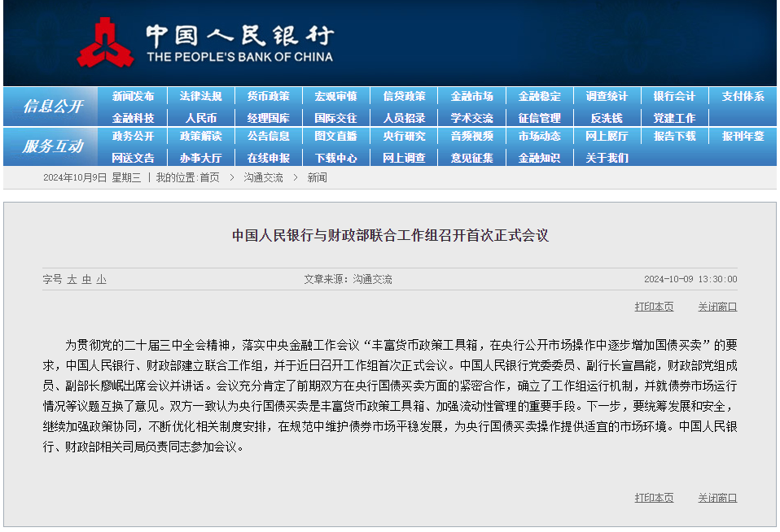
Task: Go to 下载中心 section
Action: pyautogui.click(x=335, y=158)
